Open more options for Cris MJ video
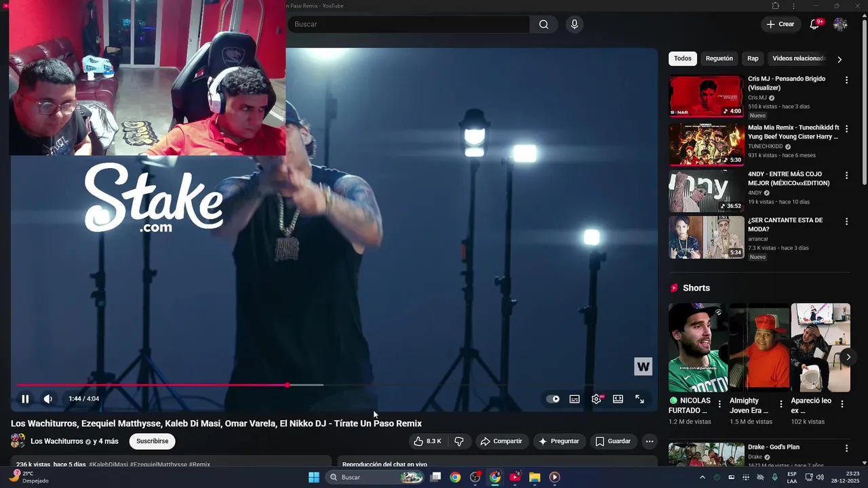Screen dimensions: 868x488 tap(846, 80)
